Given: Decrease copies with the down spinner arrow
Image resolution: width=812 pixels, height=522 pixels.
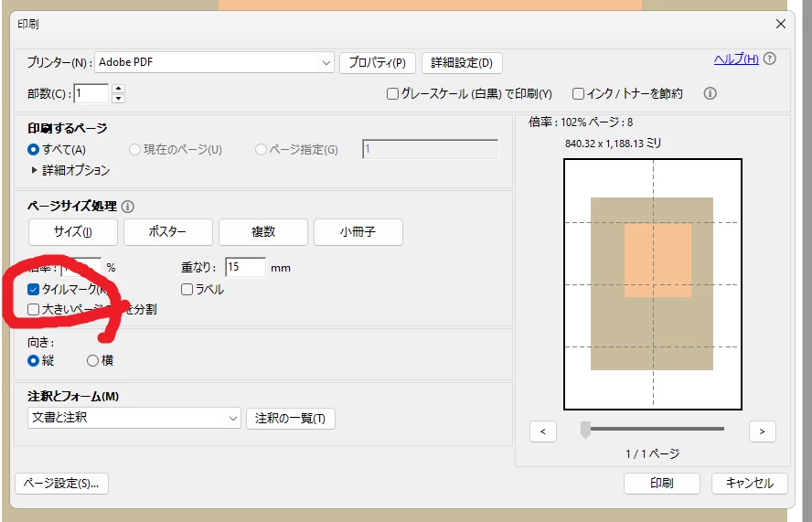Looking at the screenshot, I should (x=119, y=99).
